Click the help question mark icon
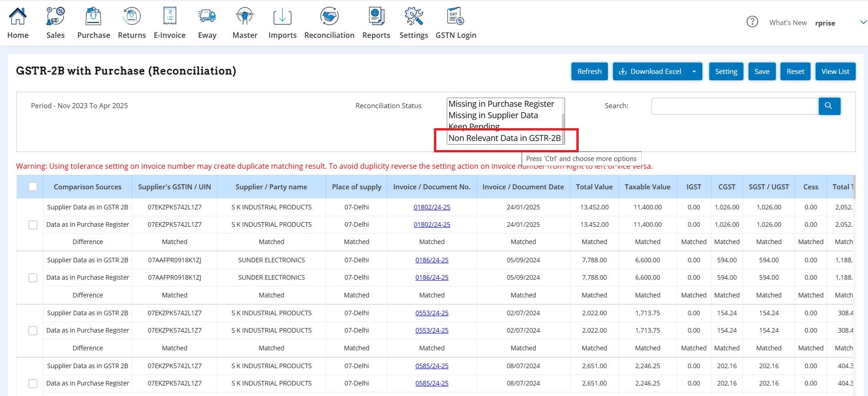The image size is (868, 396). (x=752, y=21)
